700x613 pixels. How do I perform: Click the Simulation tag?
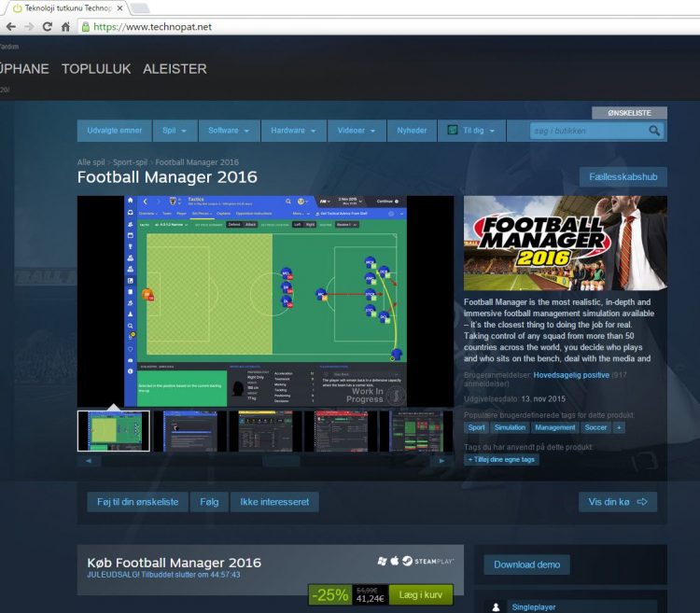click(510, 427)
